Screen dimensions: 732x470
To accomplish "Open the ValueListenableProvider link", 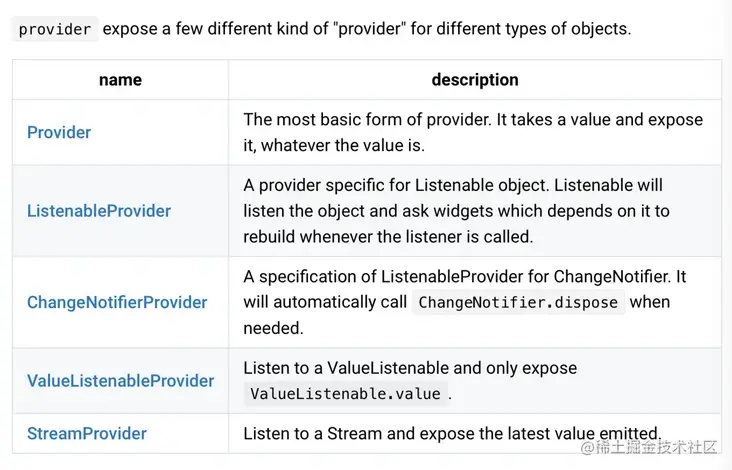I will (120, 381).
